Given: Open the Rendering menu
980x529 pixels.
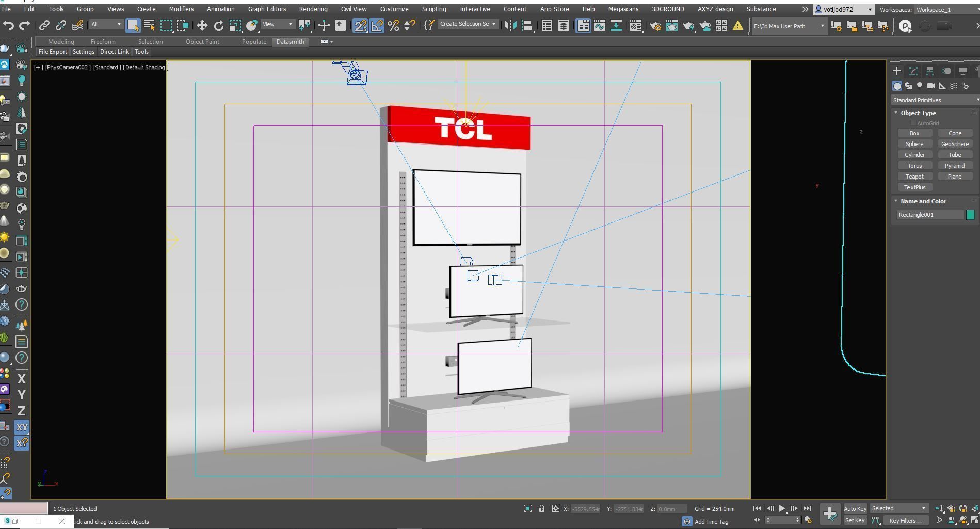Looking at the screenshot, I should 313,9.
